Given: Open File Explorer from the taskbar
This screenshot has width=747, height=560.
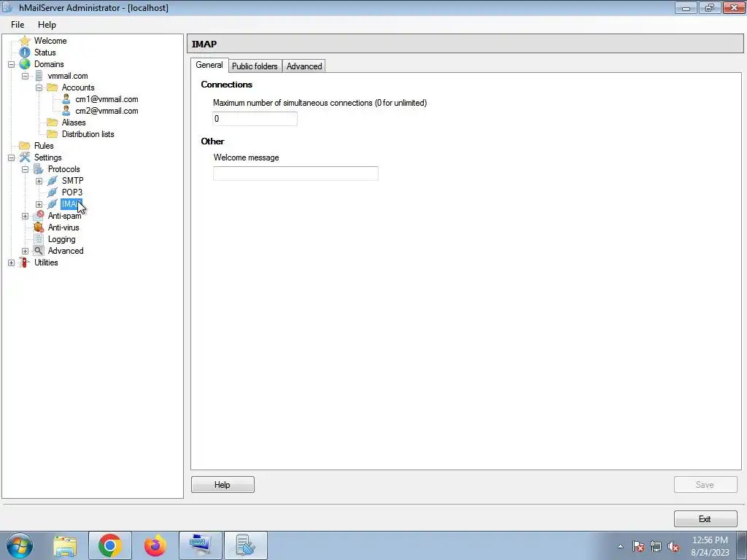Looking at the screenshot, I should click(65, 545).
